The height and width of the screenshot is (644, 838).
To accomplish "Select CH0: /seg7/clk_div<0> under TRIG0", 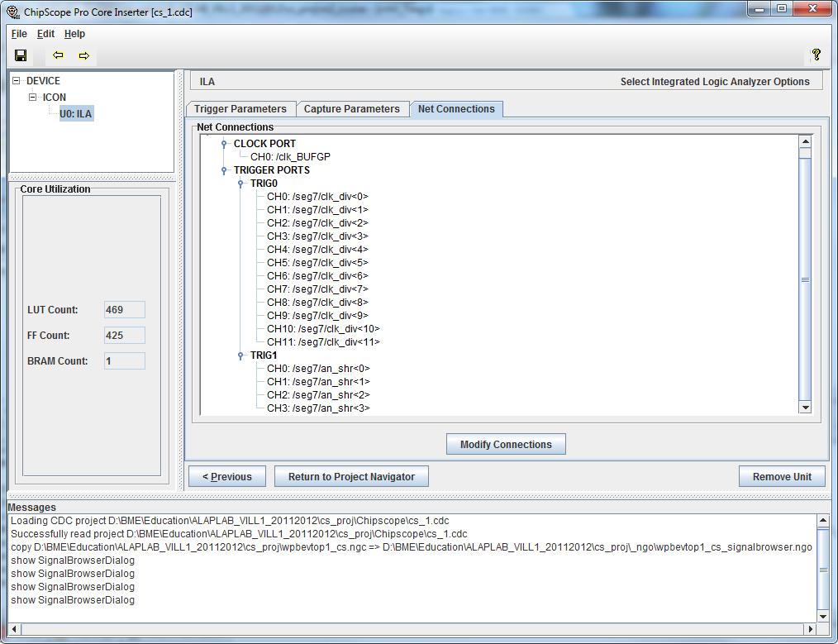I will [317, 196].
